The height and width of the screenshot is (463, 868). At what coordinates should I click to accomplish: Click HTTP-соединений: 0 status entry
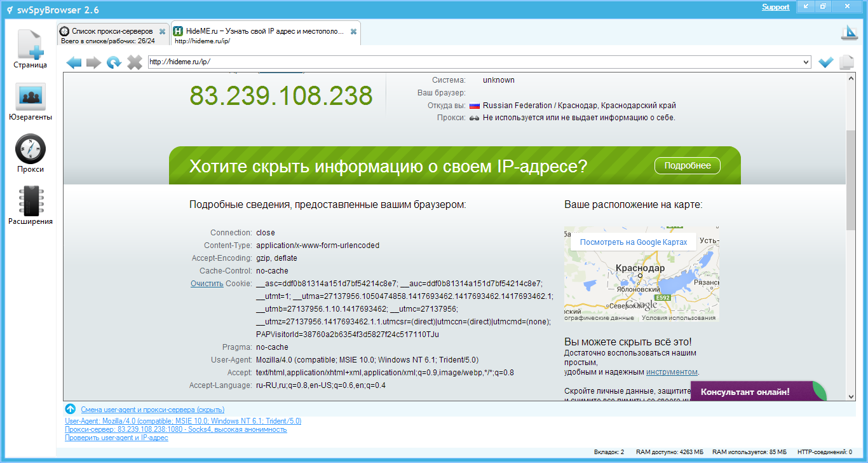(825, 452)
